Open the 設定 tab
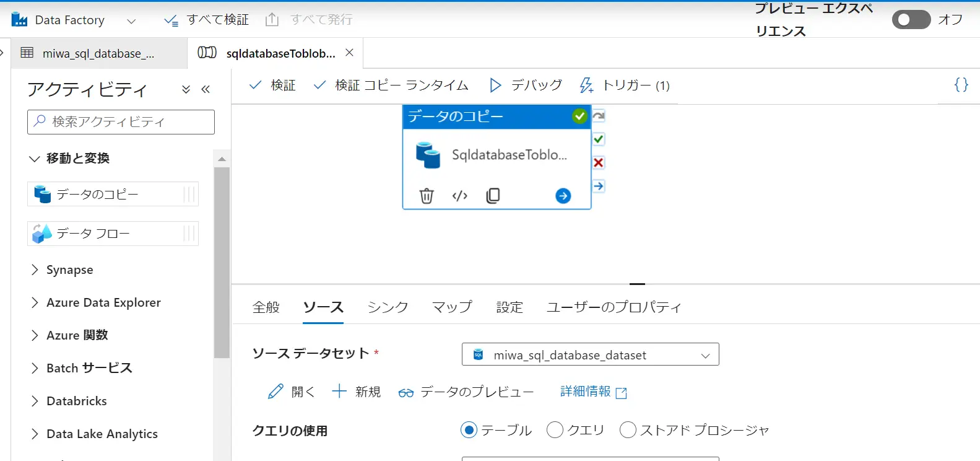Image resolution: width=980 pixels, height=461 pixels. 510,307
